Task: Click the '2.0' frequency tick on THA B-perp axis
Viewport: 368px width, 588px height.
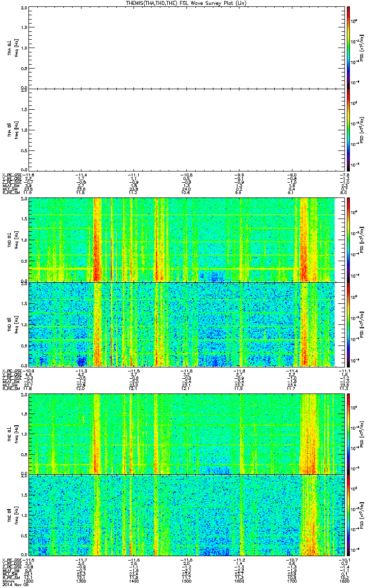Action: 25,9
